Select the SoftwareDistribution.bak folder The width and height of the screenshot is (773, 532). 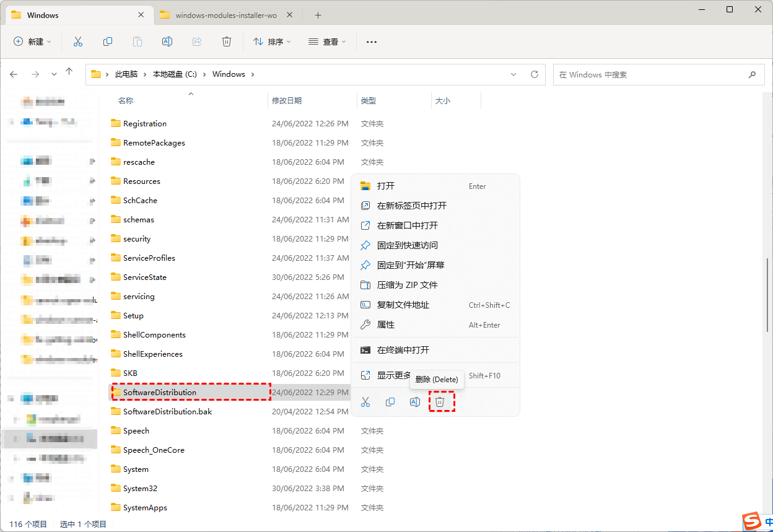tap(167, 411)
